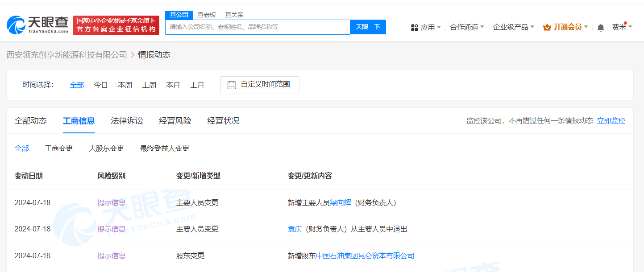Select the 今日 time filter

tap(100, 85)
